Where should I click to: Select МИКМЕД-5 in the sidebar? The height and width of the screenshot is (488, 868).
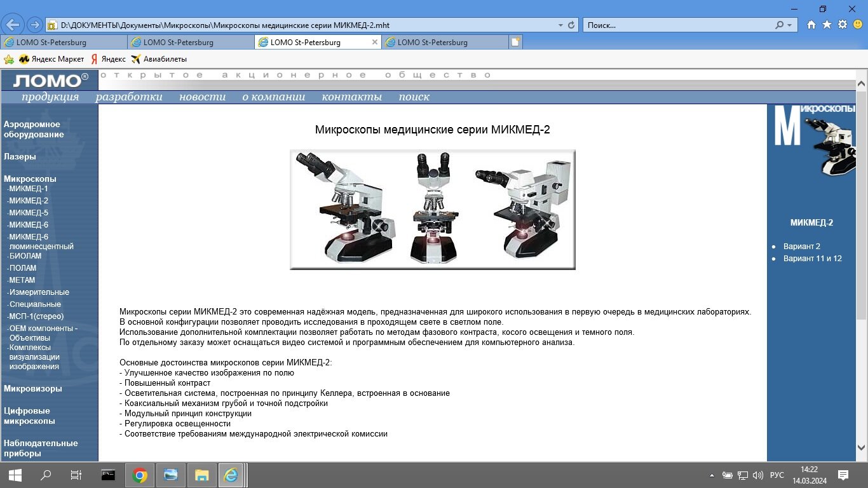click(27, 213)
